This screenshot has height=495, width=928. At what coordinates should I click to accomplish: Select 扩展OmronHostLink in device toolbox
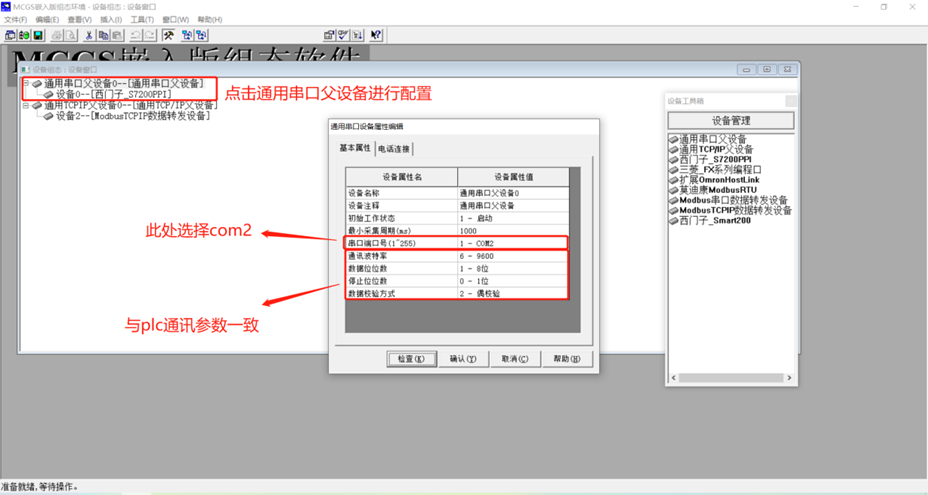(714, 179)
